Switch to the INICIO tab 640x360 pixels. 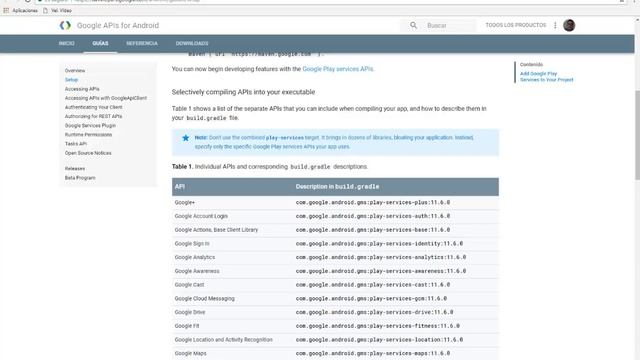[x=67, y=43]
